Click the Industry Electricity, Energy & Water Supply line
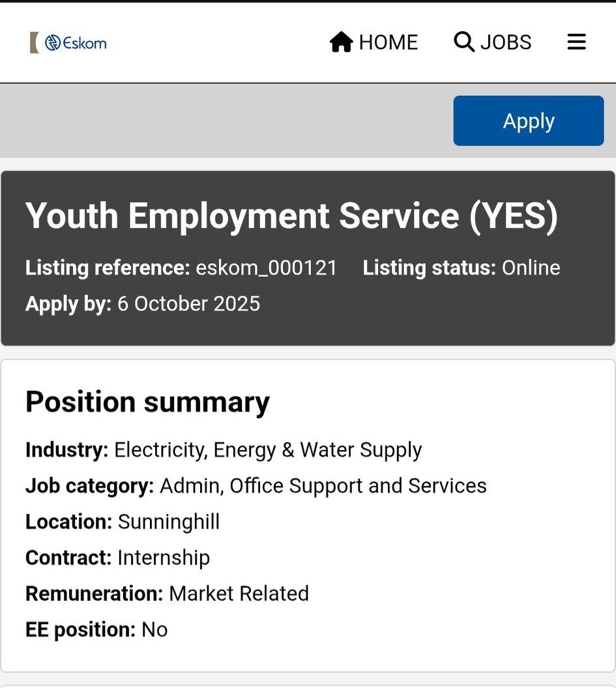This screenshot has height=688, width=616. pos(224,450)
